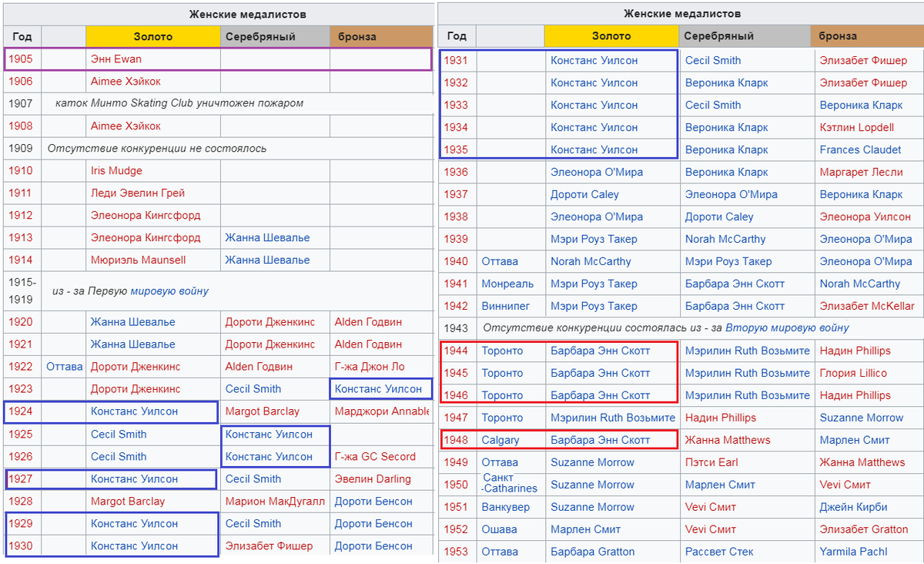Open the Марион МакДугалл link
Screen dimensions: 924x564
click(275, 501)
